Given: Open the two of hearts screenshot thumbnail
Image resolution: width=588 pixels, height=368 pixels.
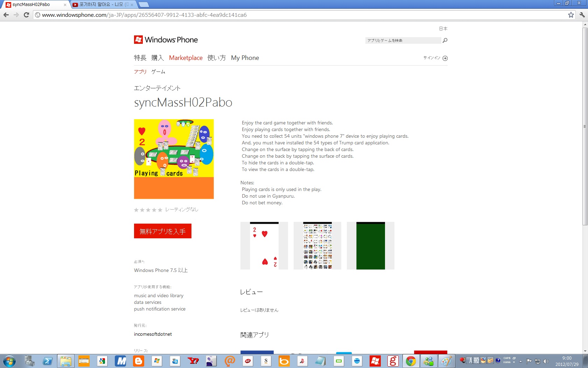Looking at the screenshot, I should point(264,246).
